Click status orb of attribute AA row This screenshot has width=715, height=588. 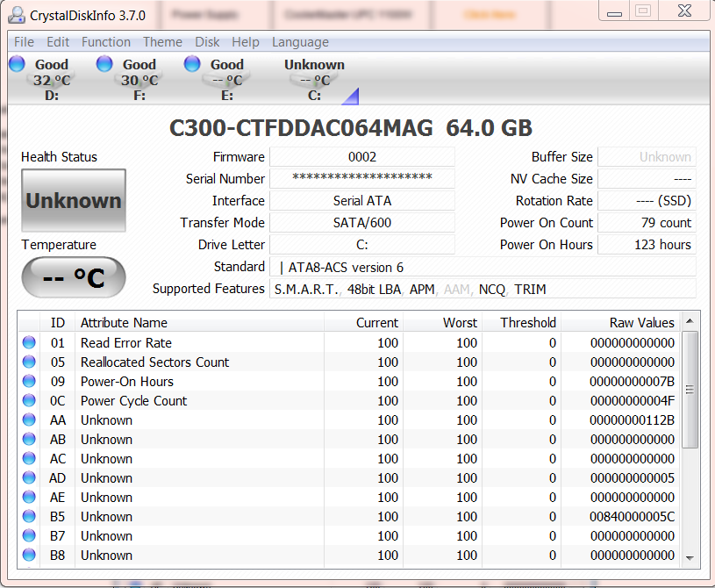(x=29, y=419)
